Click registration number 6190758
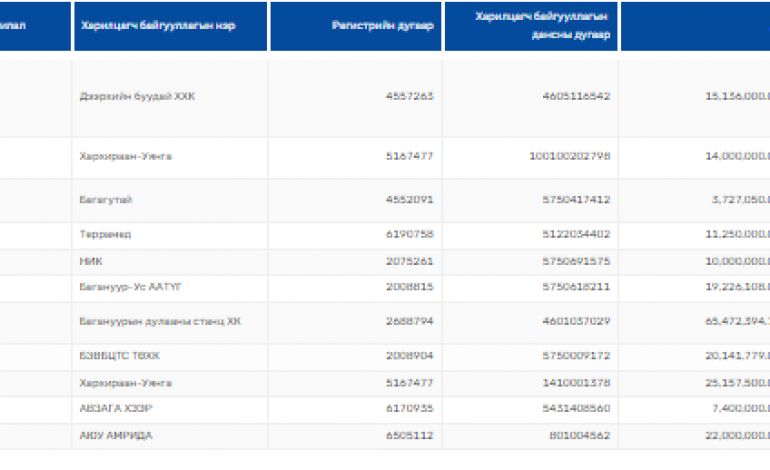Viewport: 770px width, 470px height. point(408,235)
